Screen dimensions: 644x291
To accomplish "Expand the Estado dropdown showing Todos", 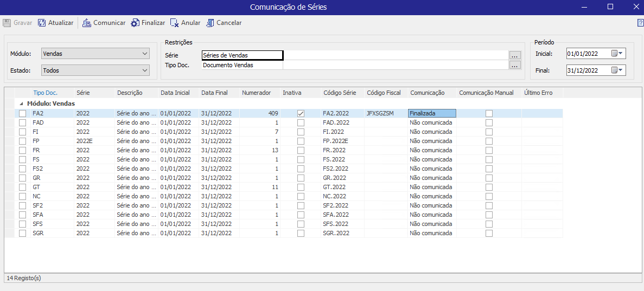I will [x=95, y=70].
